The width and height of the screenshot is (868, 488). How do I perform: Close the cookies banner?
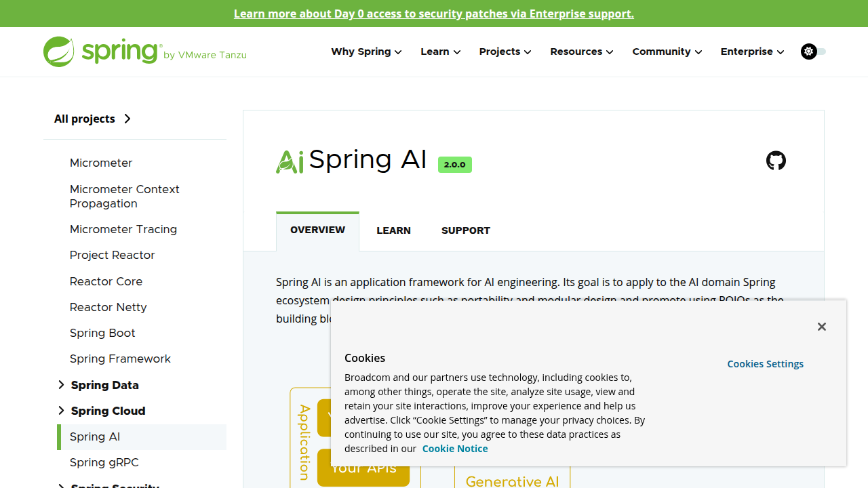[821, 327]
